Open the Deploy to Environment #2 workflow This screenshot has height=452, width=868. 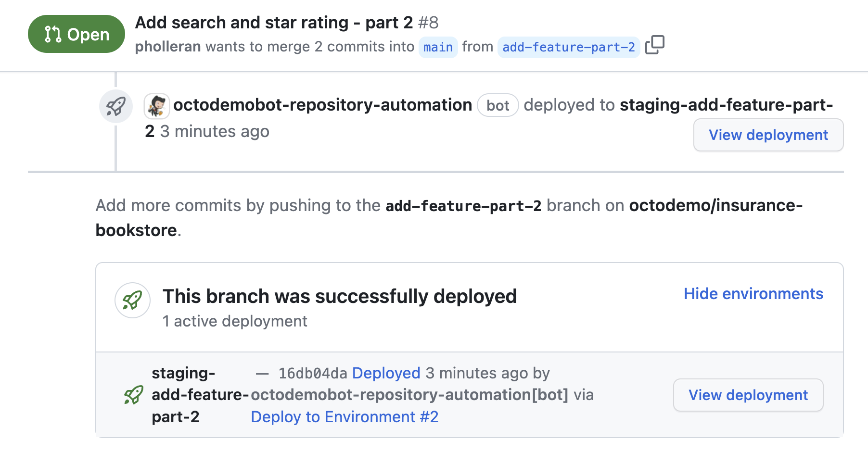tap(345, 416)
